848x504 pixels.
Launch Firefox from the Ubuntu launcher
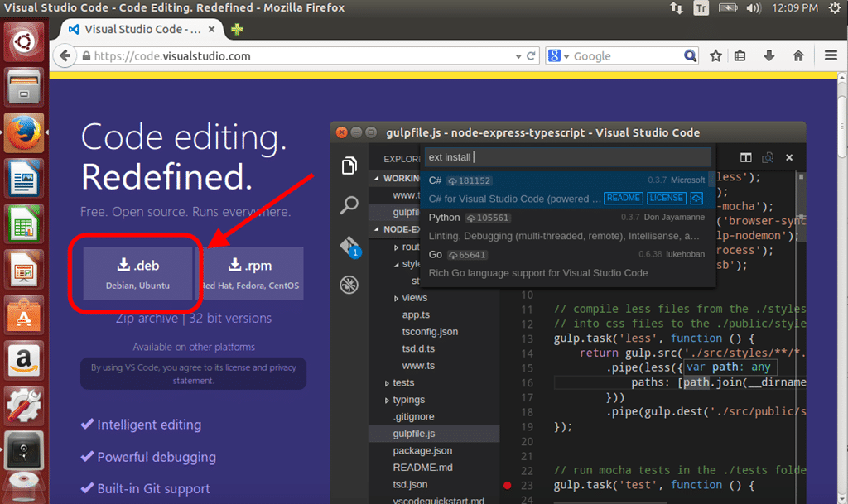(23, 133)
